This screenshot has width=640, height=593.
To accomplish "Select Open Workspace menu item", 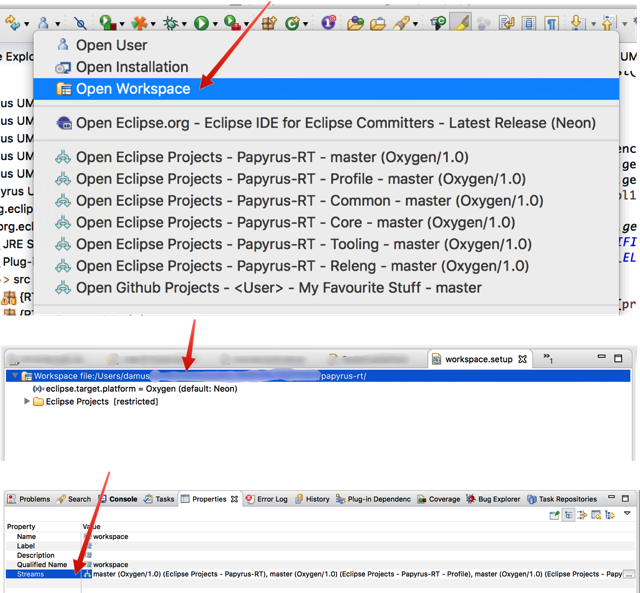I will (x=326, y=89).
